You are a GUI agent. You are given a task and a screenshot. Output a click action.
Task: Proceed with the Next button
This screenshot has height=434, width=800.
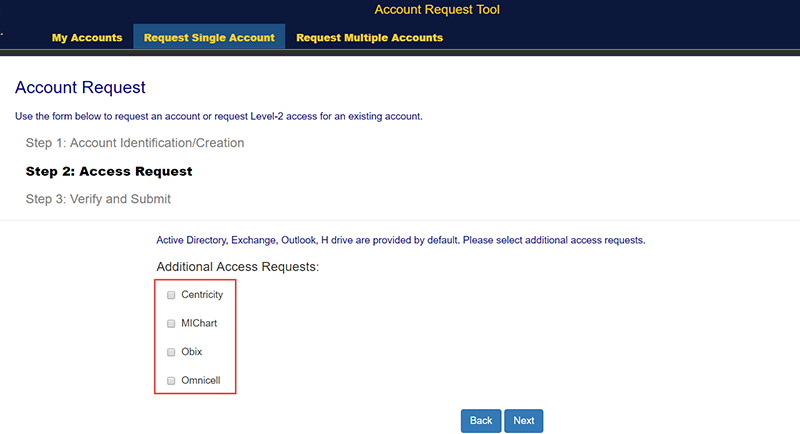523,421
